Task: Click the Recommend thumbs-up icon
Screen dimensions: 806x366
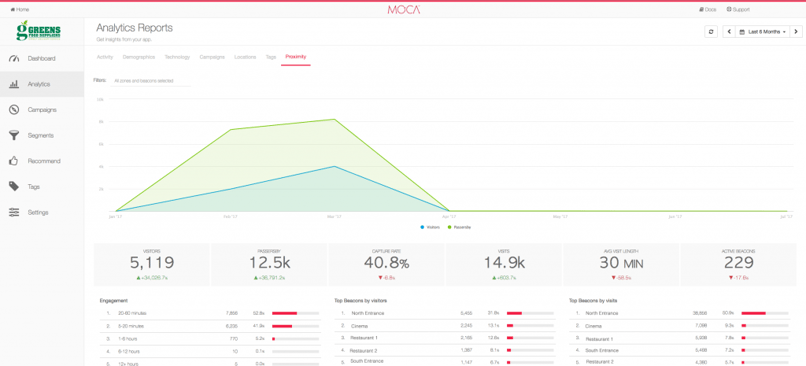Action: point(14,161)
